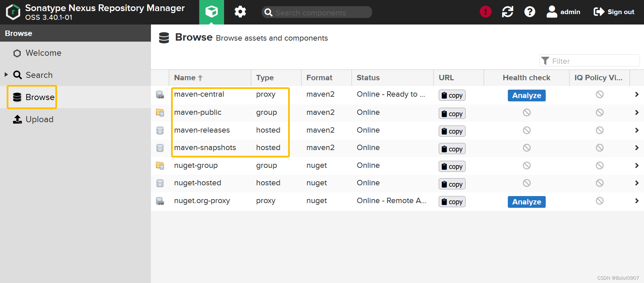Open the help question mark icon
The width and height of the screenshot is (644, 283).
tap(530, 12)
